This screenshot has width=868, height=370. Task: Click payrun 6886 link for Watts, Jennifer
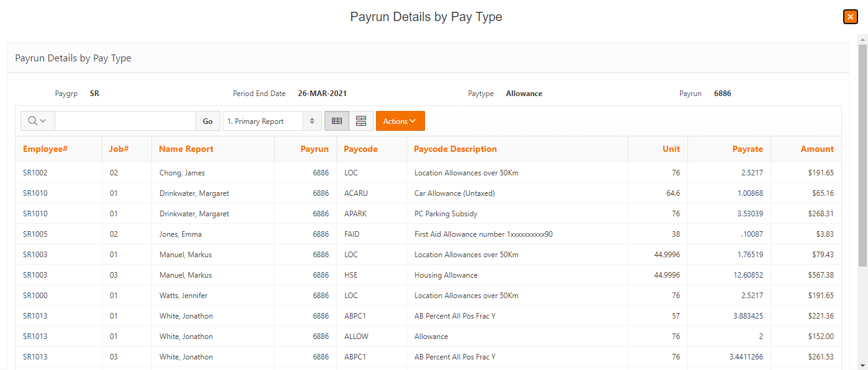[320, 295]
